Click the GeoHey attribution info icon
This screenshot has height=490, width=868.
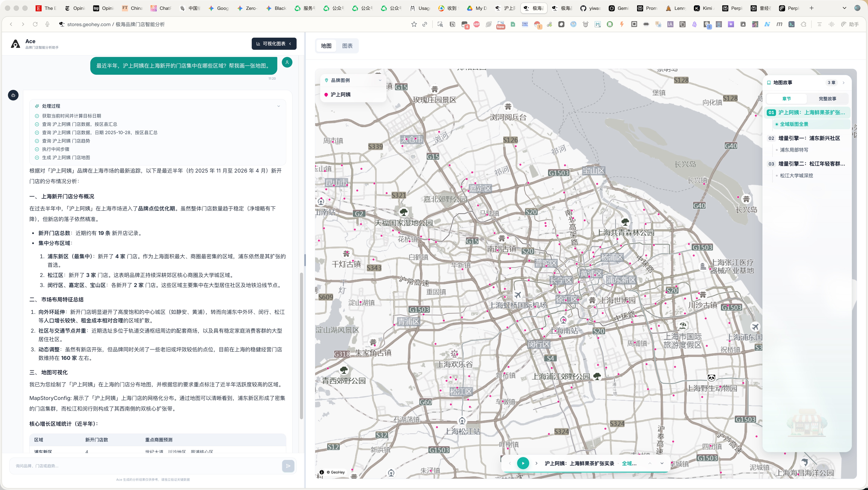click(322, 472)
